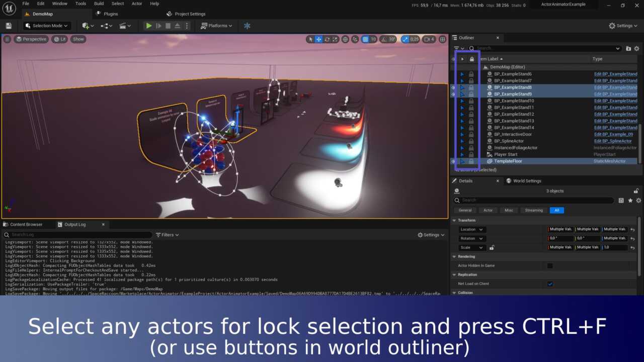The height and width of the screenshot is (362, 644).
Task: Click Edit BP_SplineActor link
Action: coord(613,141)
